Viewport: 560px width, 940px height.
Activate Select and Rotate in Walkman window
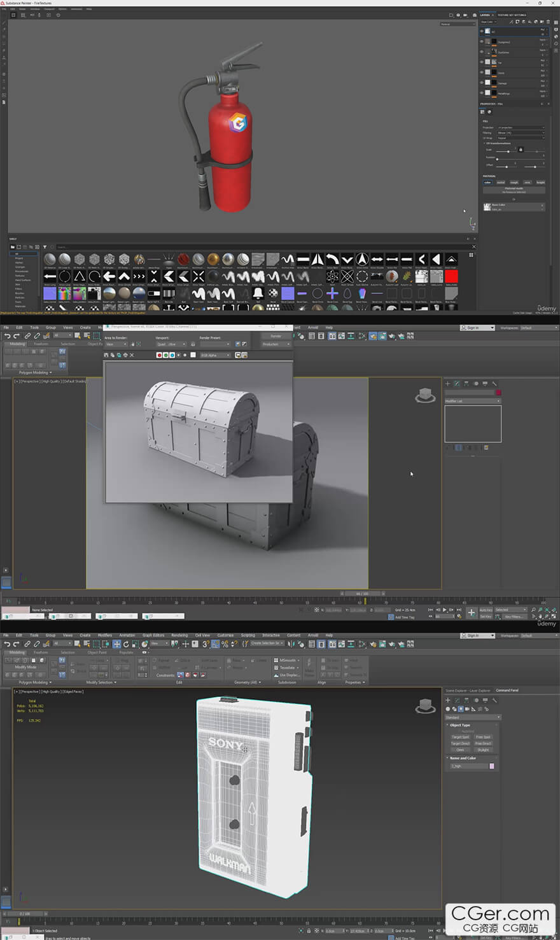click(126, 644)
